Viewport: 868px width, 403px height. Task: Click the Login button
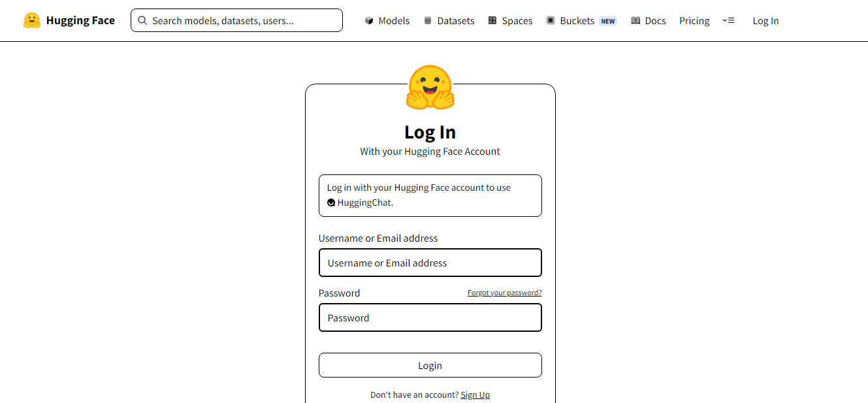(x=430, y=365)
